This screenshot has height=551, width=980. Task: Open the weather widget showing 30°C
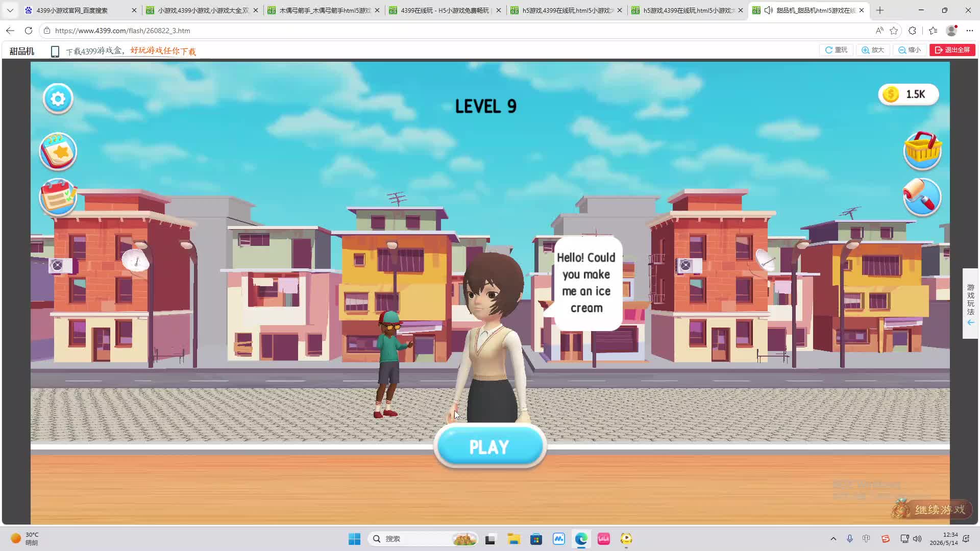pyautogui.click(x=26, y=539)
